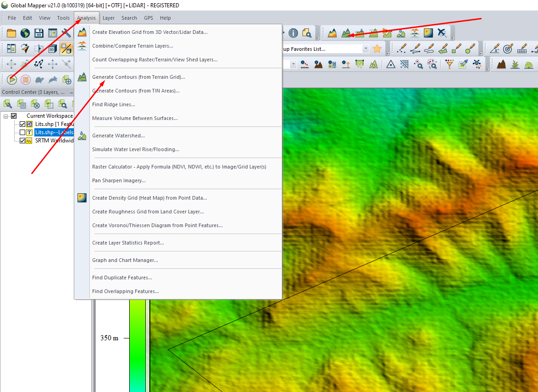
Task: Select the create area digitizer tool
Action: (443, 49)
